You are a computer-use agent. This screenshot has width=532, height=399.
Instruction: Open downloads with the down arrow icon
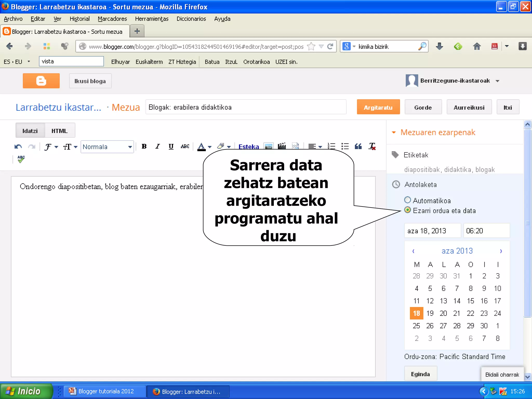point(439,46)
